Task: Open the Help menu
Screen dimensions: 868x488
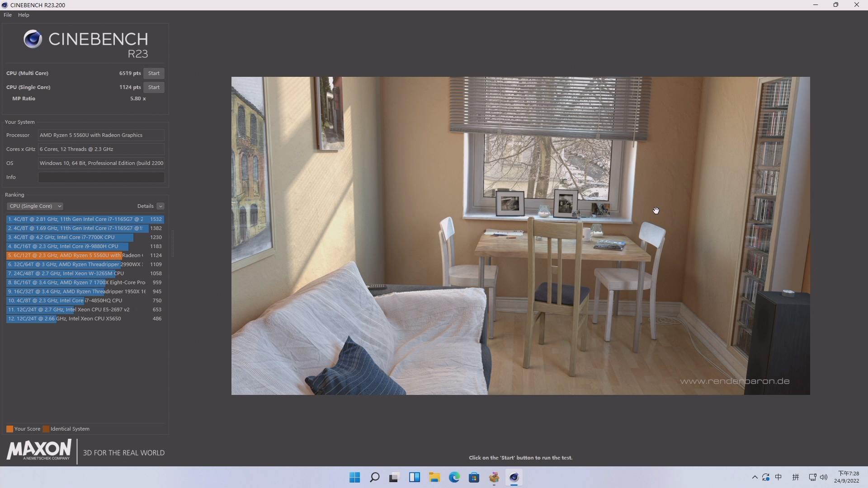Action: (24, 15)
